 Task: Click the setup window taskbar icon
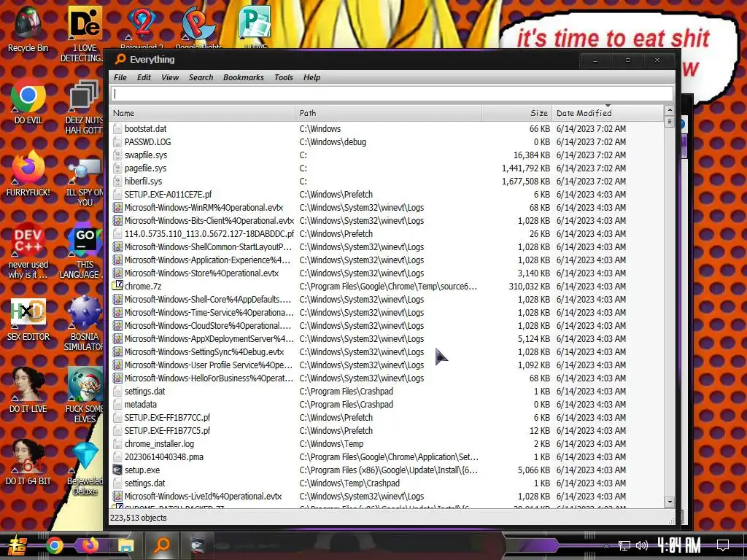pos(197,545)
